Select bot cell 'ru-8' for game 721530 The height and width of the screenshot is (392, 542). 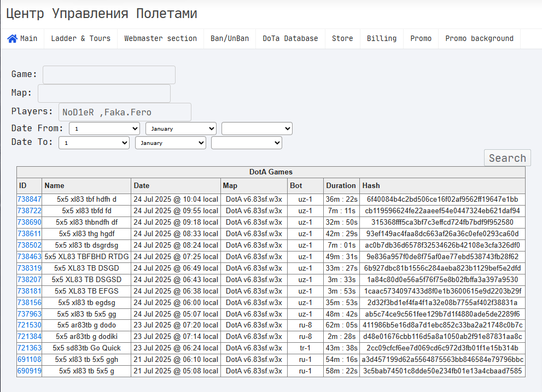click(x=305, y=325)
